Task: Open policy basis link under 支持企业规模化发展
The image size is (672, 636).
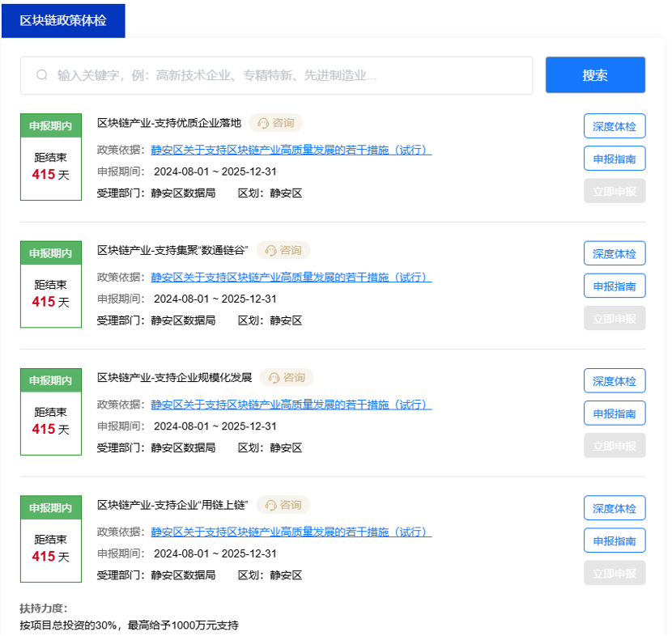Action: (x=291, y=405)
